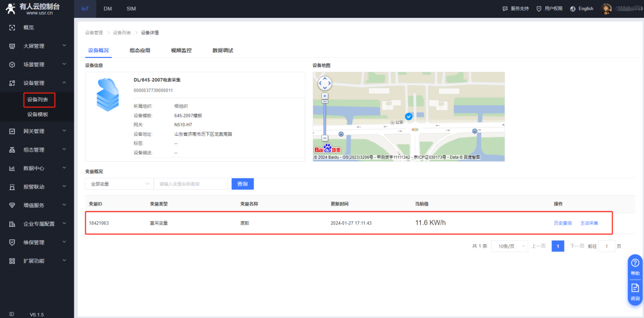Click the 查询 search button
644x318 pixels.
pyautogui.click(x=242, y=184)
